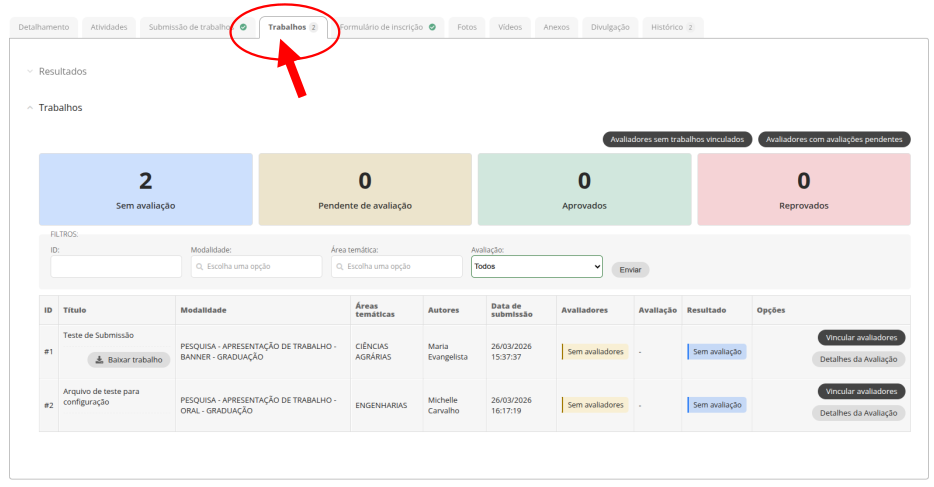Click Vincular avaliadores for Teste de Submissão

point(861,338)
